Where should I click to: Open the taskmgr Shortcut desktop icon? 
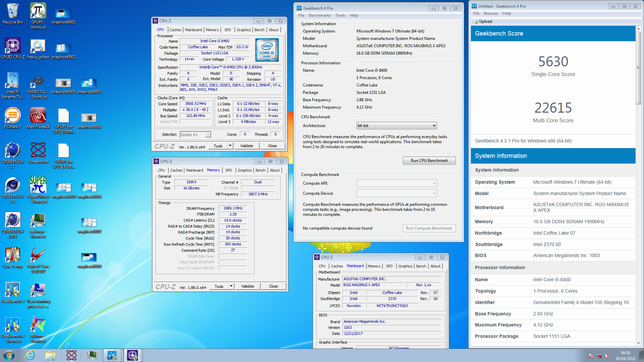click(x=38, y=225)
